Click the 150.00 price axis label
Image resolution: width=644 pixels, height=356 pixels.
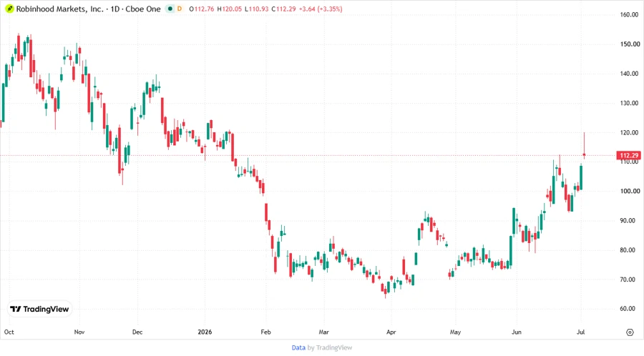[630, 44]
